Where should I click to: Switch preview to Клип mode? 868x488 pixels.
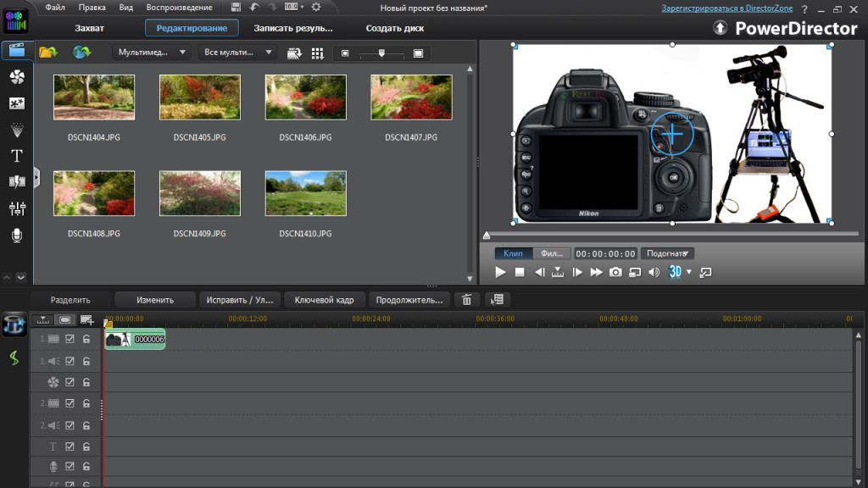(x=513, y=253)
